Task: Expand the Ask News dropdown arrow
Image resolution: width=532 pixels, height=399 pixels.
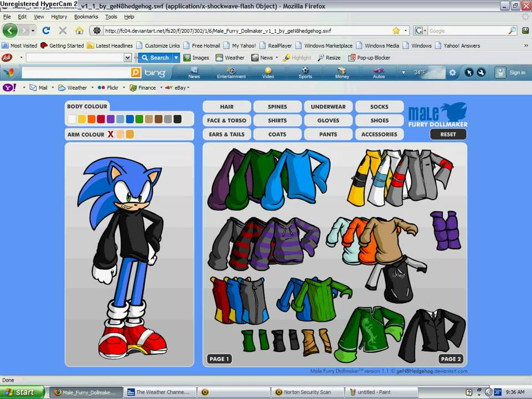Action: click(x=277, y=57)
